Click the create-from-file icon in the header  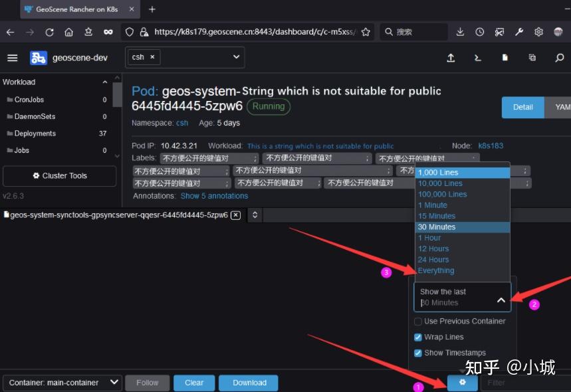click(x=505, y=58)
